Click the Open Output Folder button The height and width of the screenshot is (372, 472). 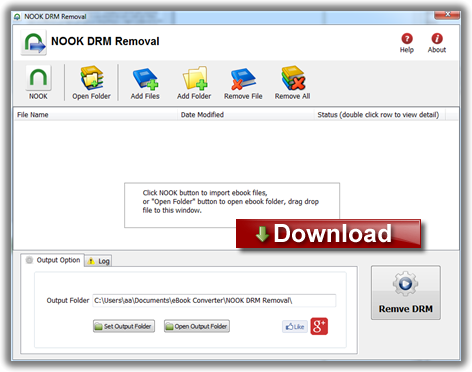197,326
